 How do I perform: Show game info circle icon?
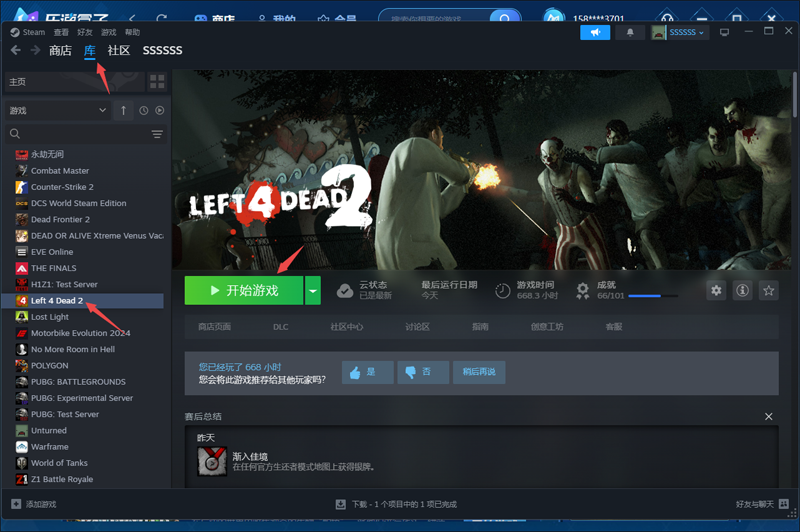coord(742,290)
